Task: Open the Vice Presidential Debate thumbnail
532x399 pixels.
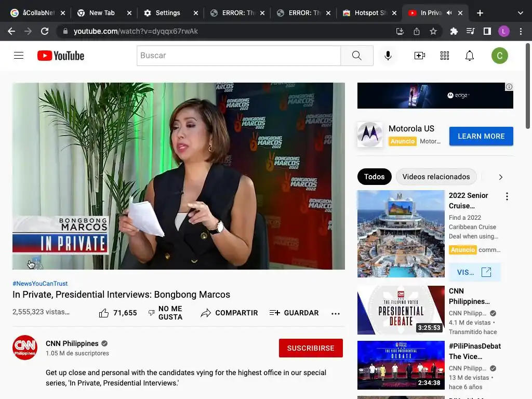Action: point(401,365)
